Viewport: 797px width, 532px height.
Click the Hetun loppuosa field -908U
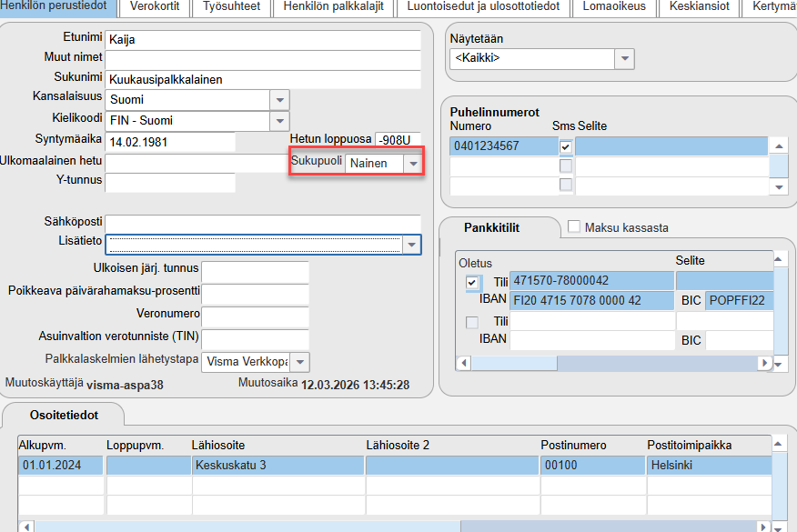click(398, 140)
